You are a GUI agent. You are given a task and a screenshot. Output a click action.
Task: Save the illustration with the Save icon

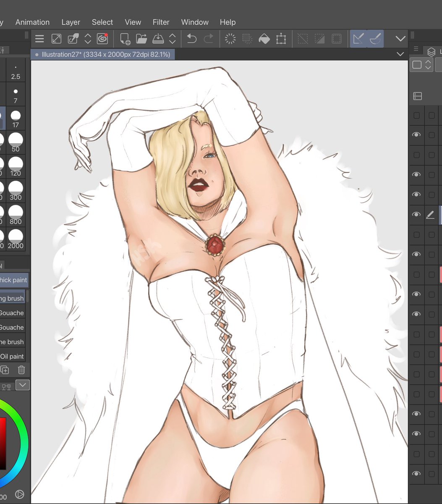[158, 39]
